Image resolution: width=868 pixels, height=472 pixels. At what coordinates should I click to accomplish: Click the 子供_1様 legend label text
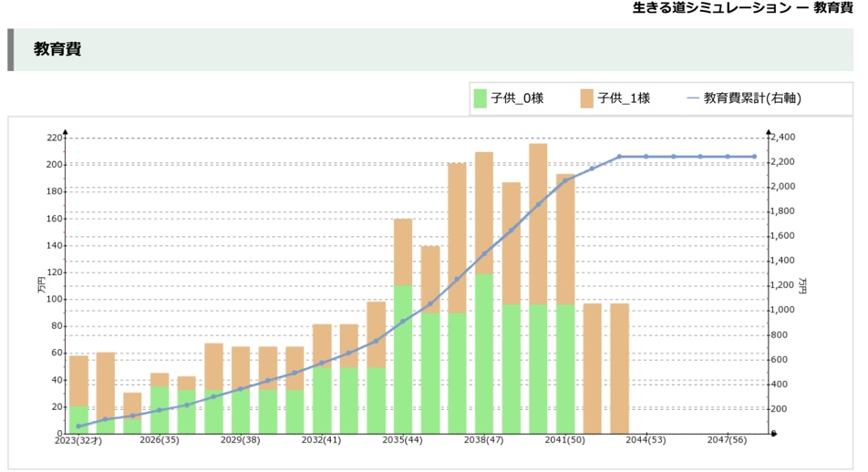pos(624,98)
